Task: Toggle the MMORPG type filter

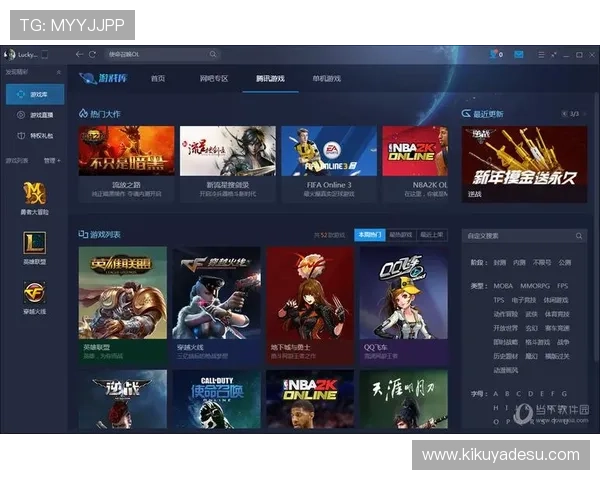Action: [x=533, y=286]
